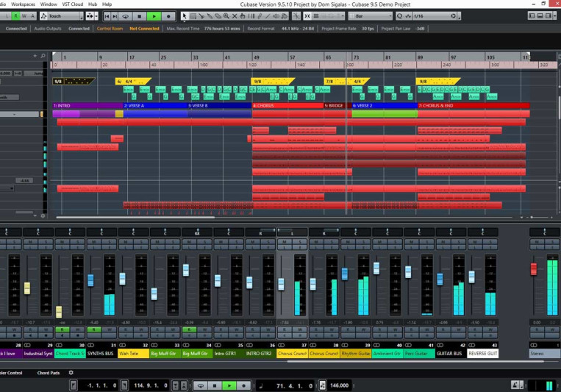561x392 pixels.
Task: Open track list settings gear icon
Action: pyautogui.click(x=43, y=216)
